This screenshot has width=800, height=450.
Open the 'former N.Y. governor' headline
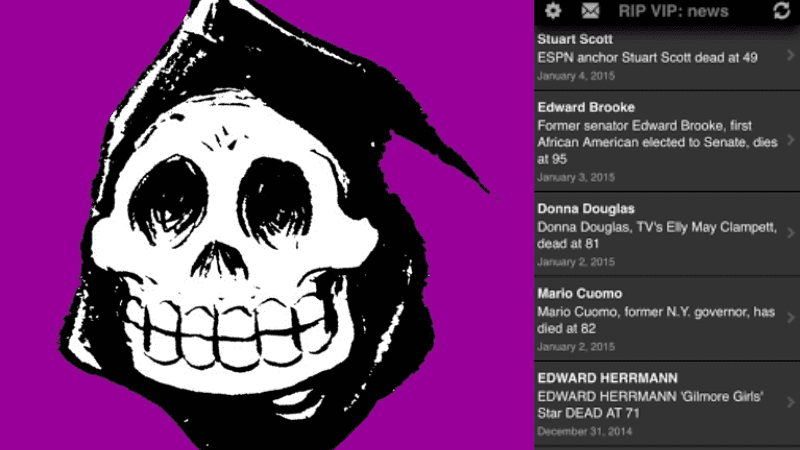point(656,320)
